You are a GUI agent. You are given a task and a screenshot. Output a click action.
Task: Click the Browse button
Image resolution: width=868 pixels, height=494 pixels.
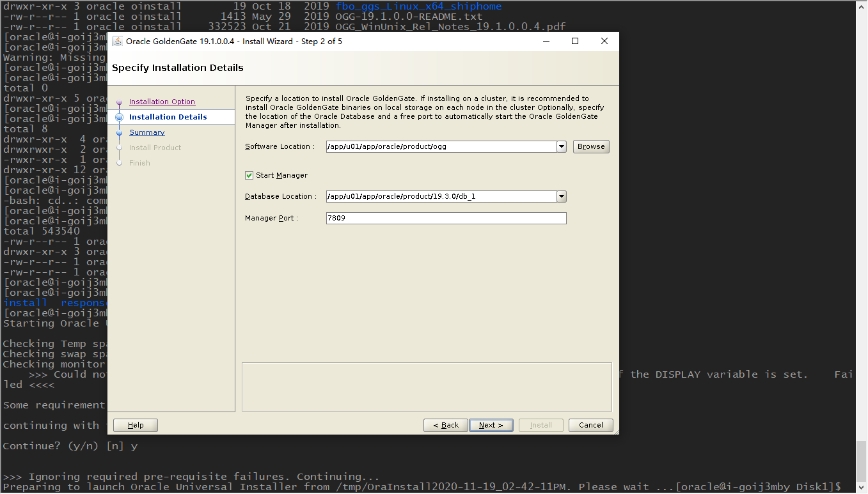coord(590,146)
